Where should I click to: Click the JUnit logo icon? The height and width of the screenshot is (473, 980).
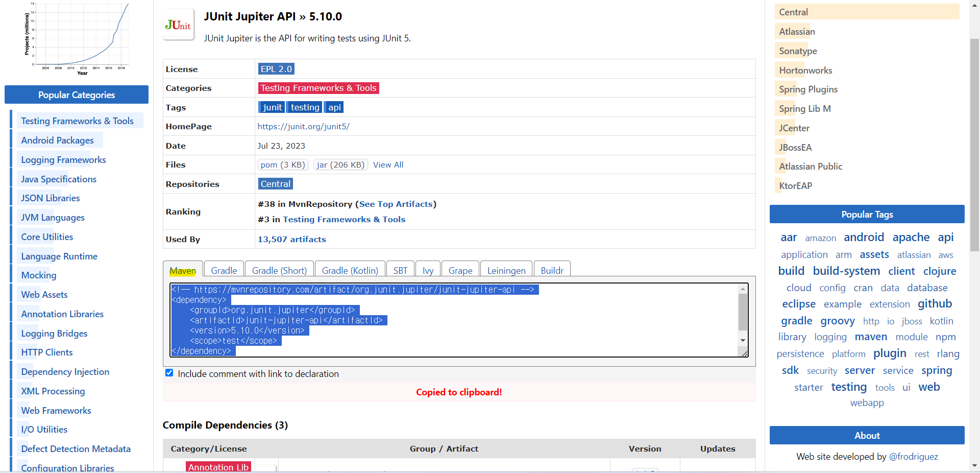click(x=179, y=25)
